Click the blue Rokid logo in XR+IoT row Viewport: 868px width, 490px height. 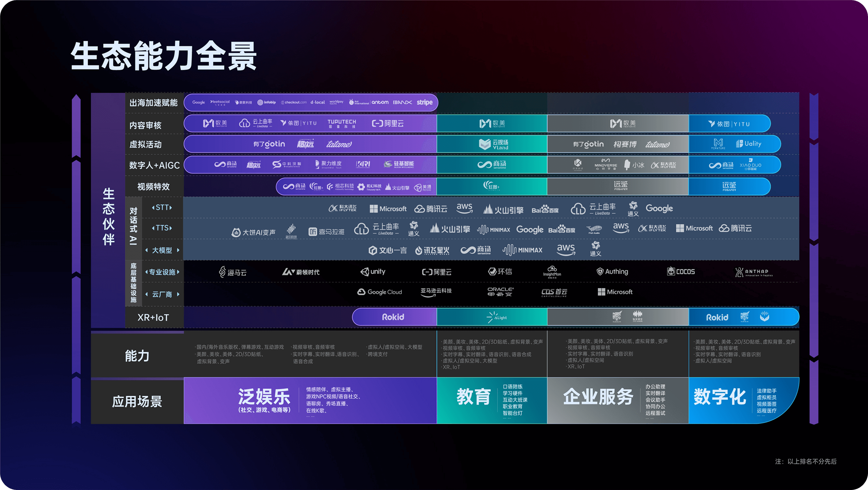point(717,317)
